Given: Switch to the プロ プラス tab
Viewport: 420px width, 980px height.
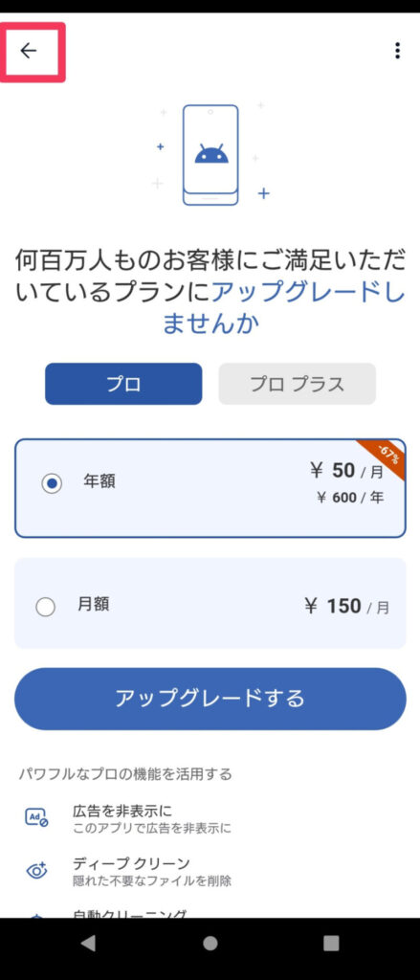Looking at the screenshot, I should [298, 384].
